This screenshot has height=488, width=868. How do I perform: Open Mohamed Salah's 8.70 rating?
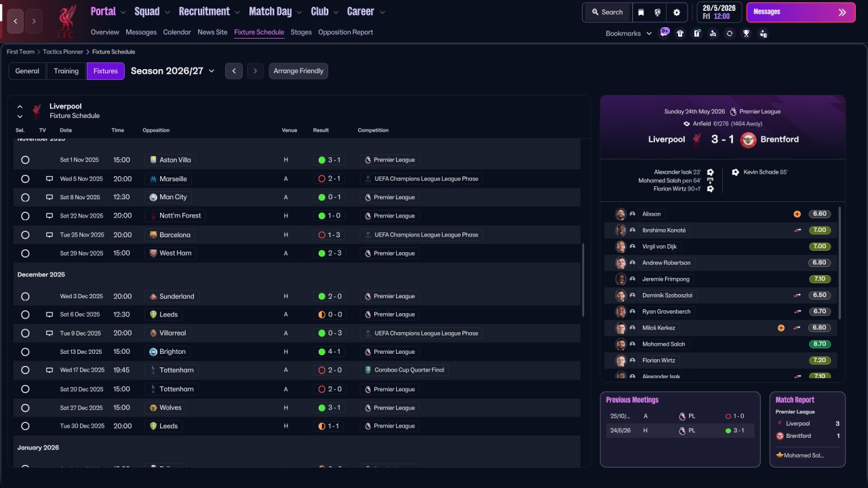click(x=820, y=344)
